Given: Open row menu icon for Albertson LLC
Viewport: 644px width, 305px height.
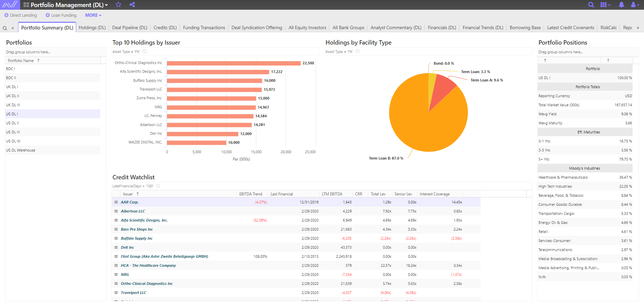Looking at the screenshot, I should 116,211.
